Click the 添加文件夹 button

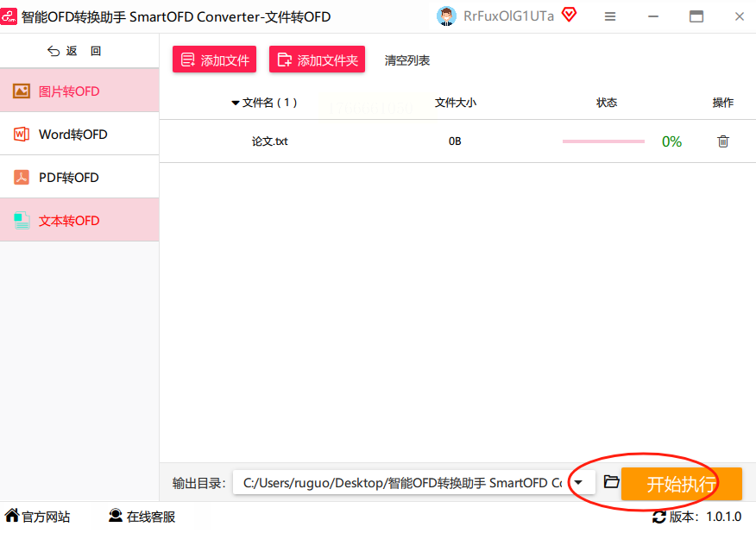point(317,60)
